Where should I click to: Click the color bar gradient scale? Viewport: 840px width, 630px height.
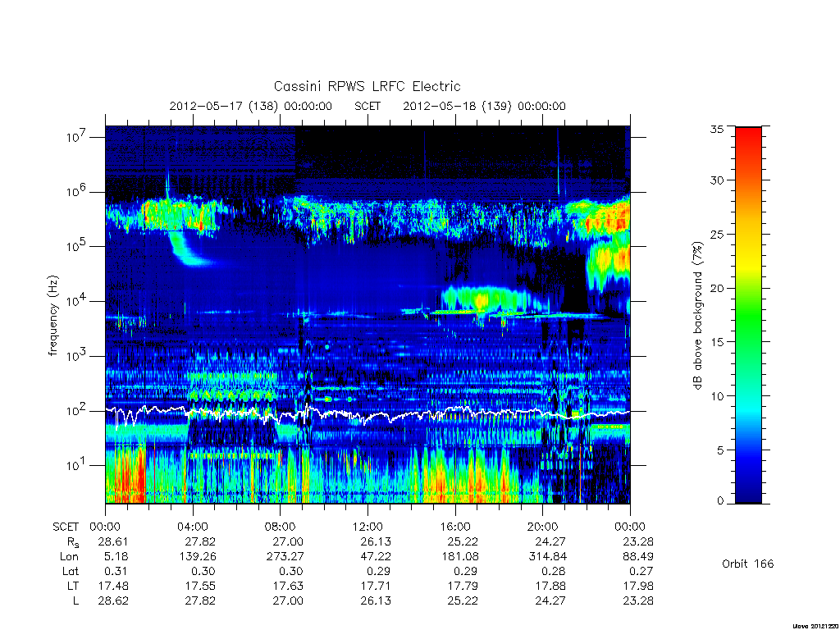[x=748, y=315]
